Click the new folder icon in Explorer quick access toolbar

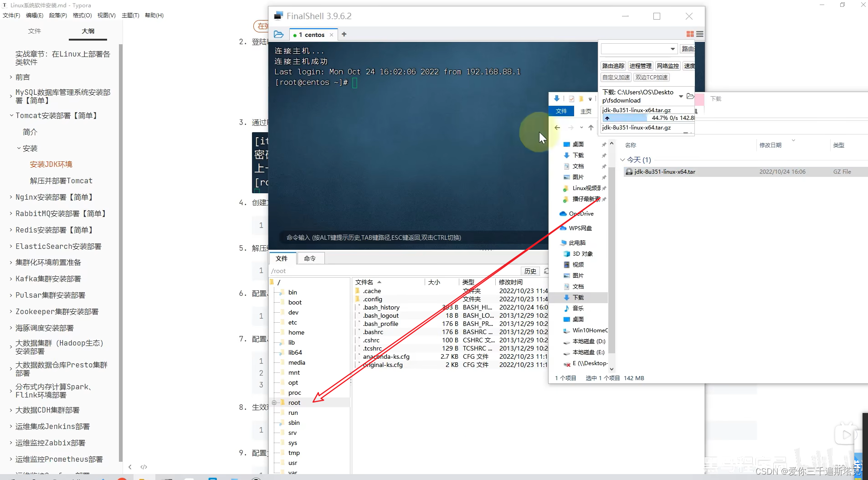coord(581,99)
